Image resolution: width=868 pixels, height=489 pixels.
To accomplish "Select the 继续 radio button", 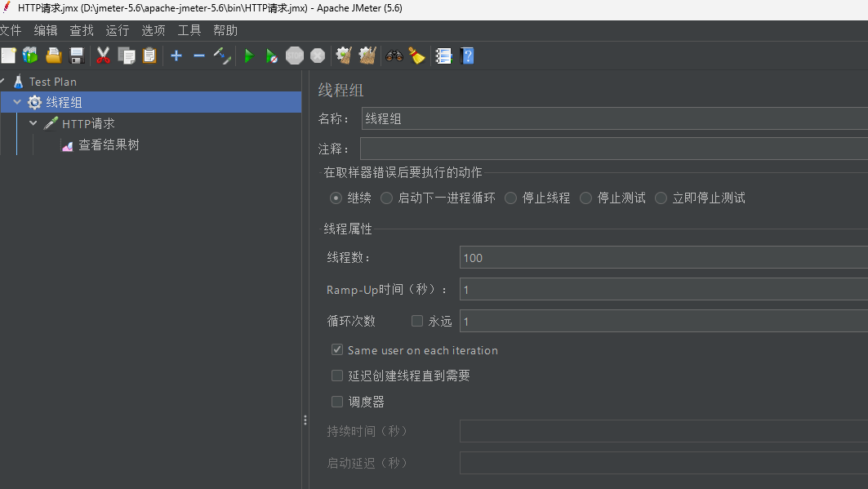I will tap(336, 198).
